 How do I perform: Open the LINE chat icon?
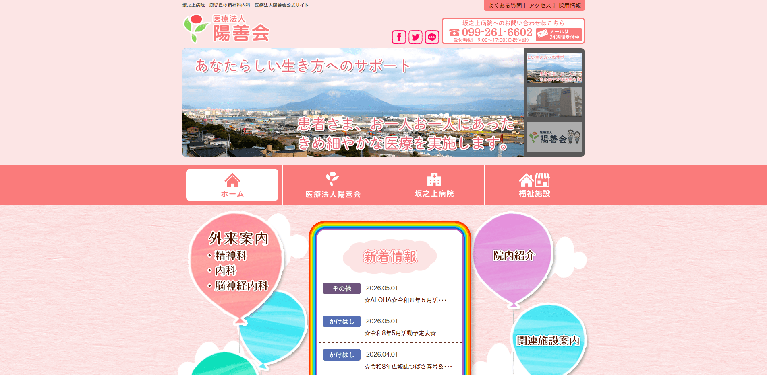click(432, 37)
